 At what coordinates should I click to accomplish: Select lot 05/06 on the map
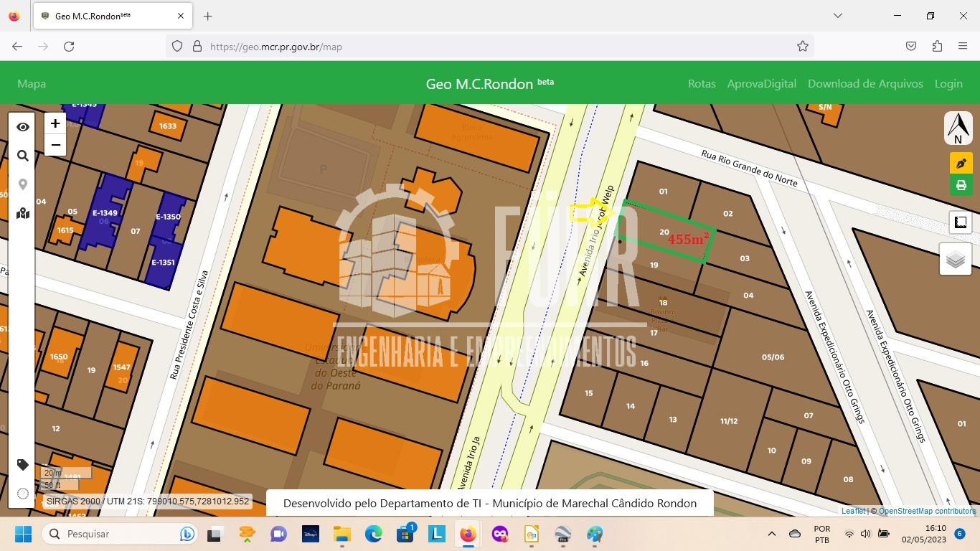click(773, 357)
